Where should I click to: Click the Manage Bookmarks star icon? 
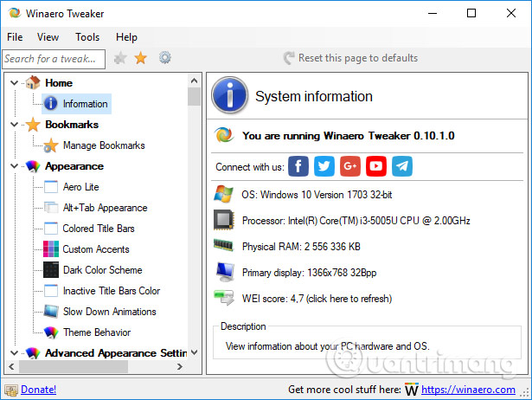[x=51, y=145]
